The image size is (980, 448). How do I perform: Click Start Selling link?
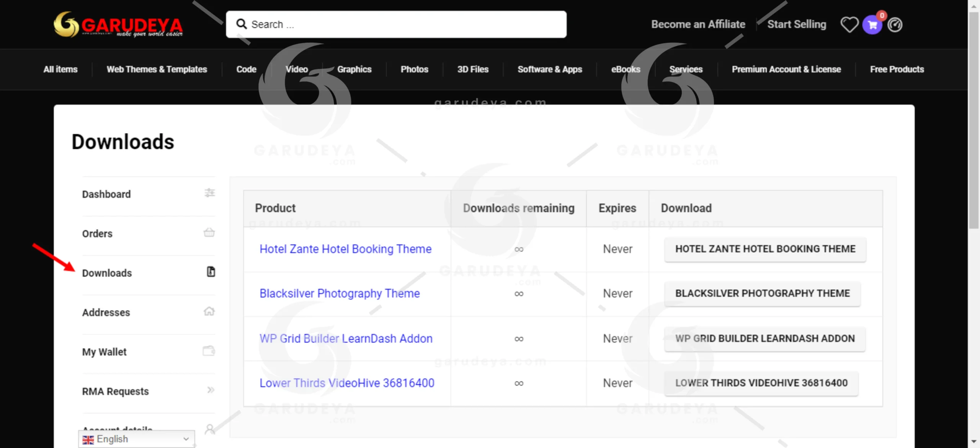797,24
